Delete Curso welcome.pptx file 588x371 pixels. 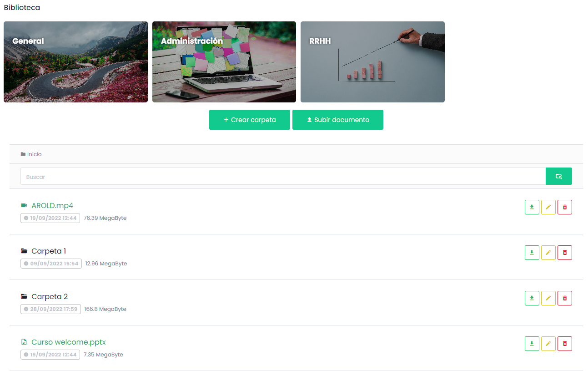[x=564, y=344]
